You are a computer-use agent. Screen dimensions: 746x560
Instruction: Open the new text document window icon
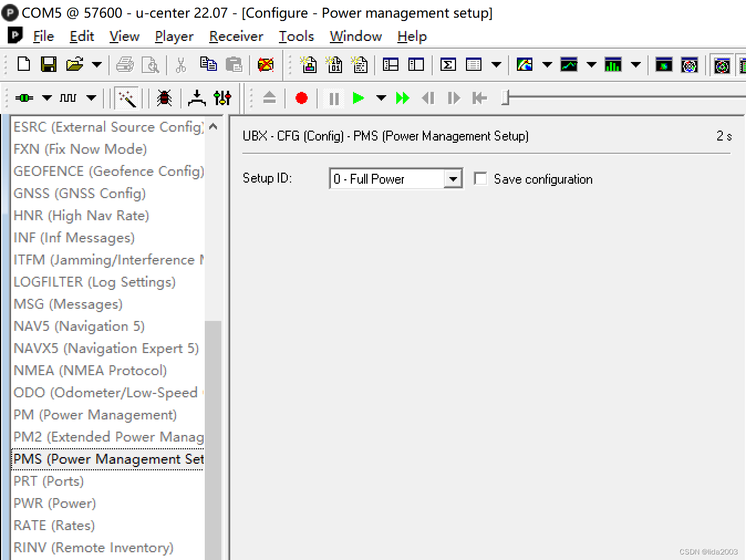(x=359, y=65)
